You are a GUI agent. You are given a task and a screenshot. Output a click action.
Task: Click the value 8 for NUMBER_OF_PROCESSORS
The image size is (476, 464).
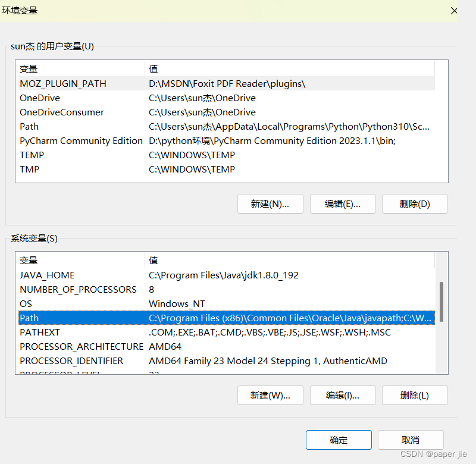[x=151, y=289]
